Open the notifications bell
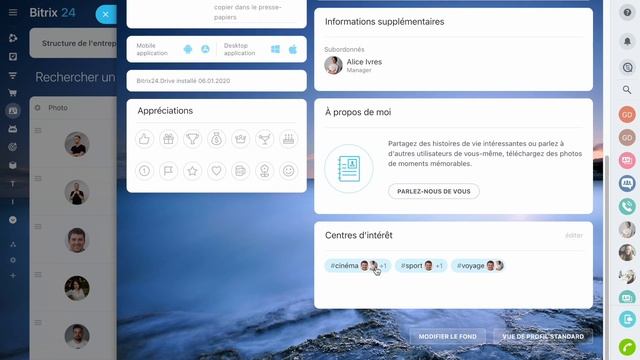 627,41
